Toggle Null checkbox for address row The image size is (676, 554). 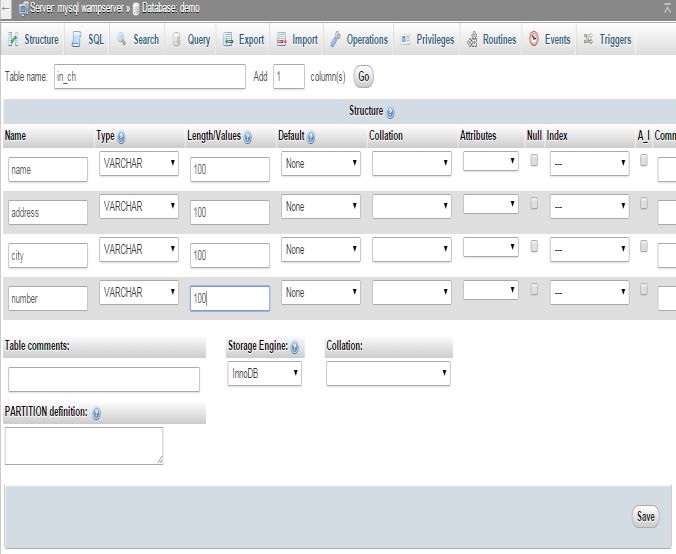[x=534, y=203]
